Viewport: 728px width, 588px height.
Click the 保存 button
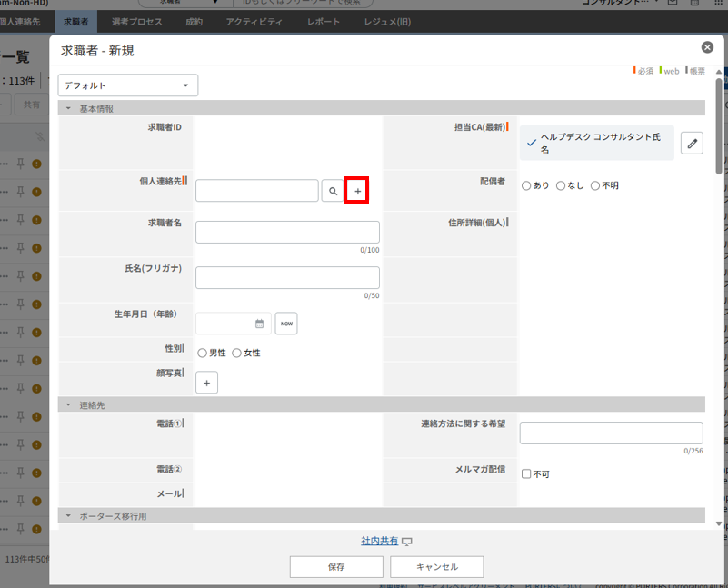click(x=336, y=566)
